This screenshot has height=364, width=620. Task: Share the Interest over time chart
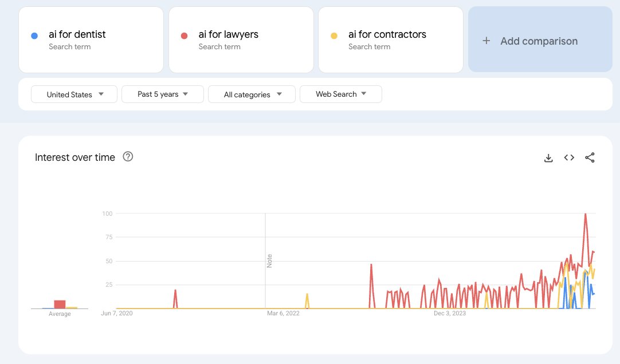(590, 157)
